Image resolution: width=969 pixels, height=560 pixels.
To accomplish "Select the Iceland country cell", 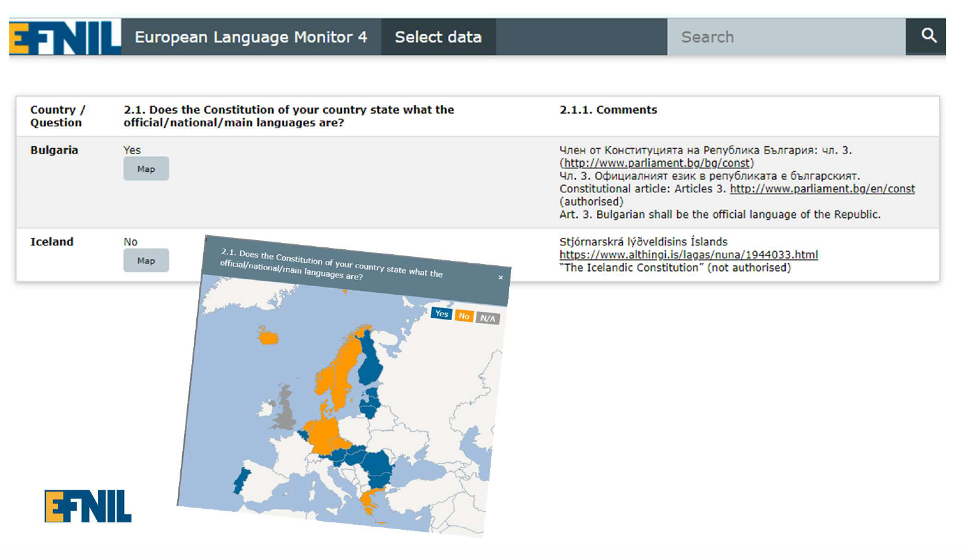I will (52, 242).
